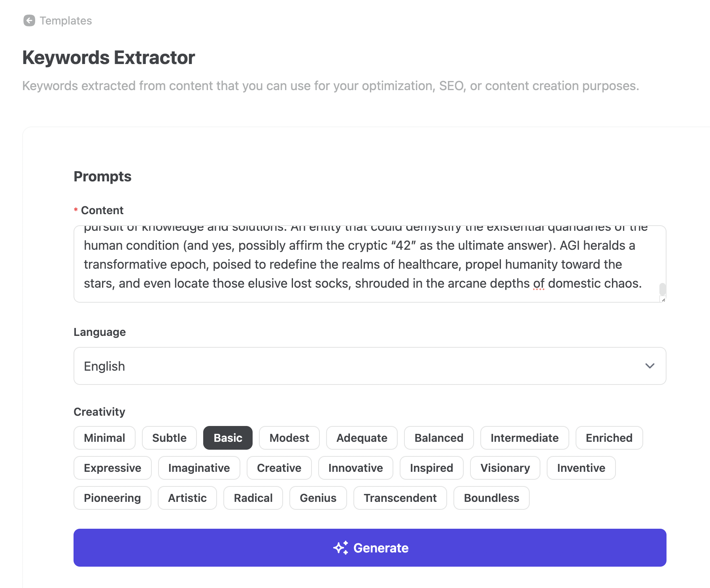Click the back arrow icon beside Templates

pos(29,21)
